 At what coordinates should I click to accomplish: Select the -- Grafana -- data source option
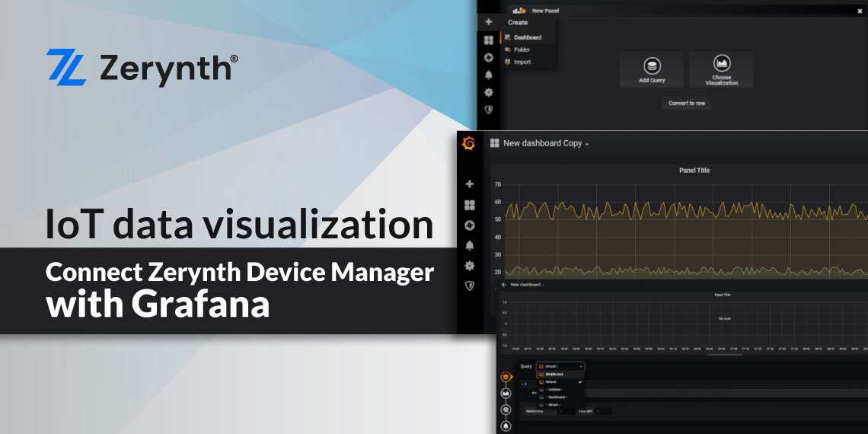point(560,390)
